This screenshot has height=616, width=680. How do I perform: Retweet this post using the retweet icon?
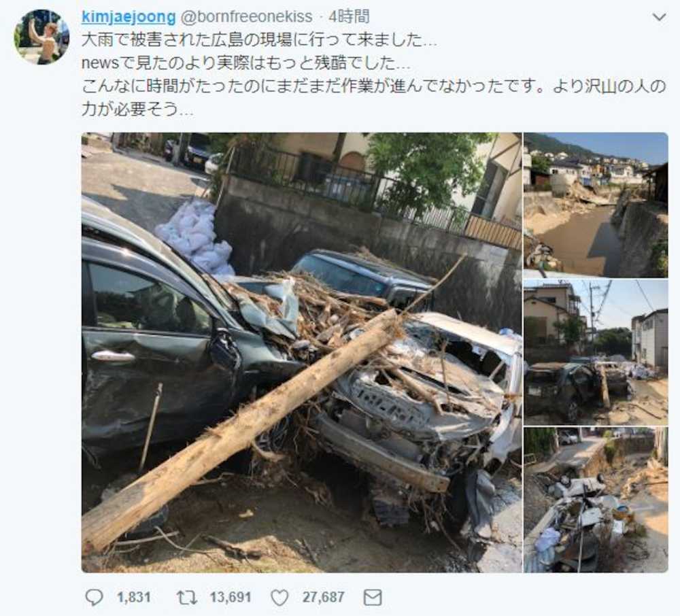[188, 598]
